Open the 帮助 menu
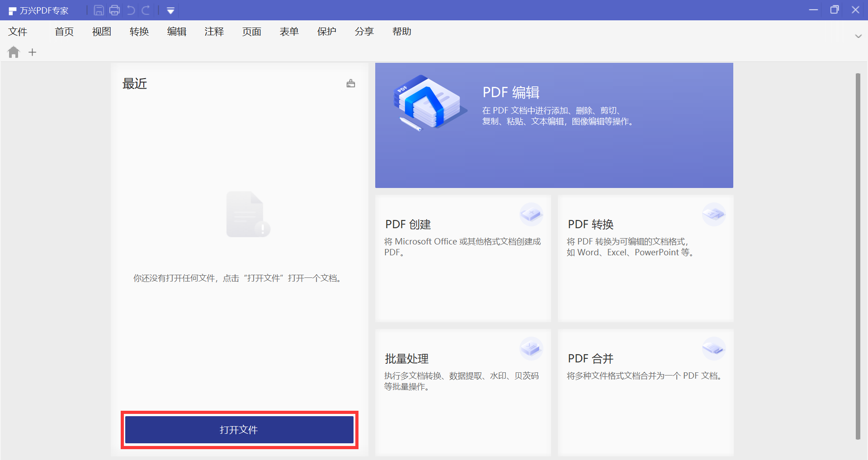 point(402,32)
